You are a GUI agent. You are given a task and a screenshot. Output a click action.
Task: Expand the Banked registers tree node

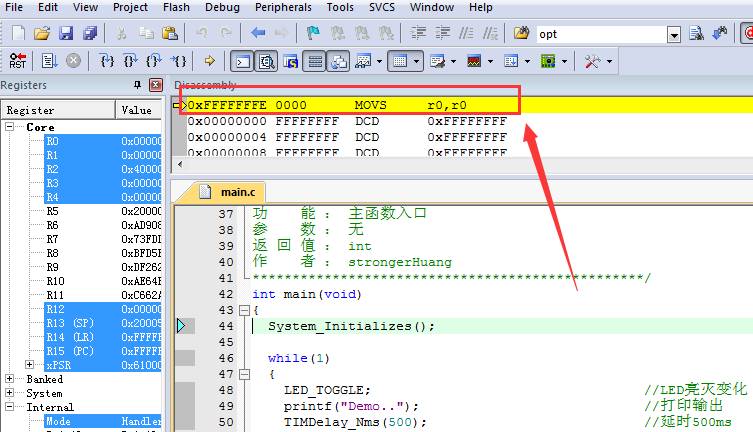pyautogui.click(x=10, y=380)
